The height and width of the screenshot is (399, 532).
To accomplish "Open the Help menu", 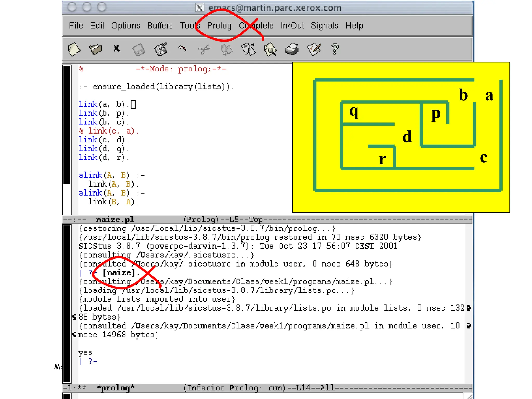I will (x=354, y=26).
